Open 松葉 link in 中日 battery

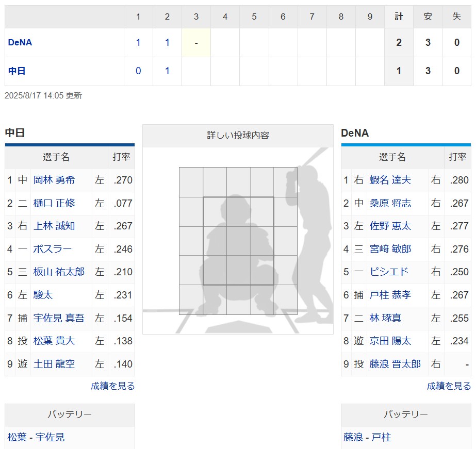point(17,437)
